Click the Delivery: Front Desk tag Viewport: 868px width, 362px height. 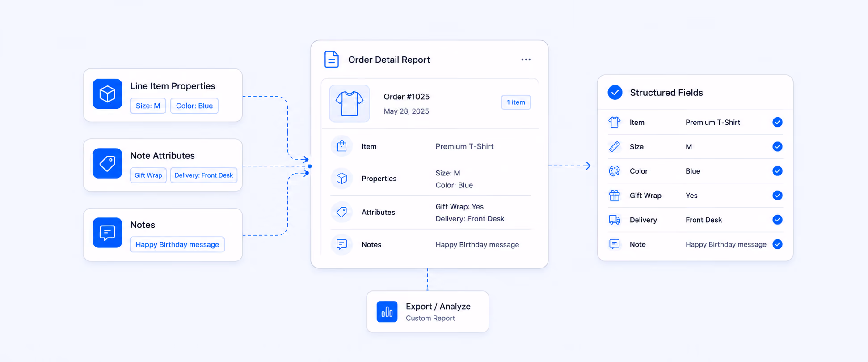point(203,175)
